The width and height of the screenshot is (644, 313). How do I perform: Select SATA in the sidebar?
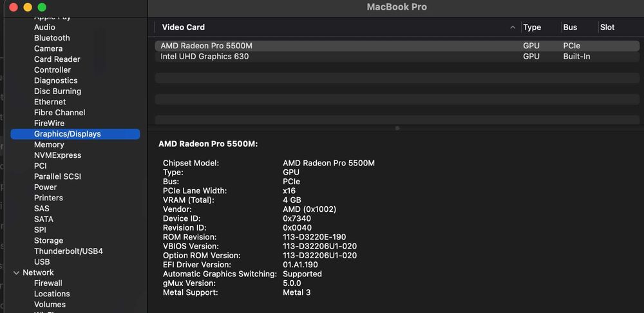[44, 220]
